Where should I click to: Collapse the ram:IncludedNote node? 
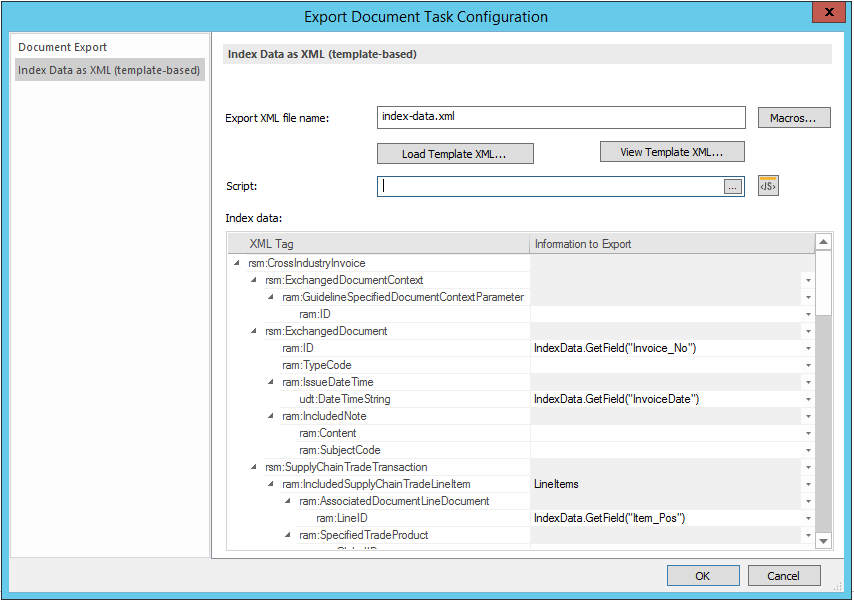coord(271,415)
